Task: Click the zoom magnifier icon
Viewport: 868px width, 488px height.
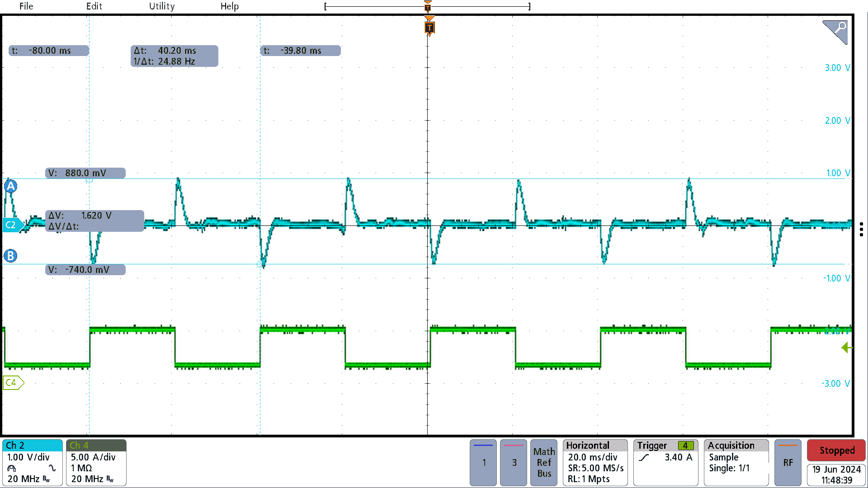Action: pos(835,32)
